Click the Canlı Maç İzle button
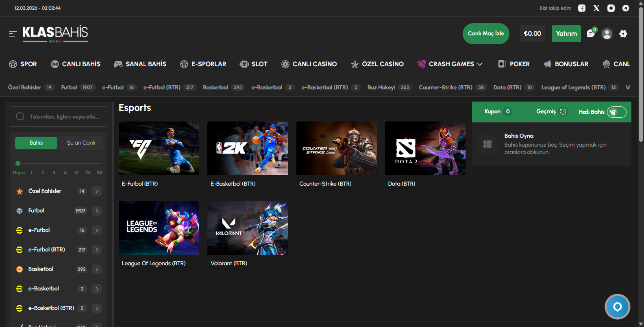 [486, 34]
